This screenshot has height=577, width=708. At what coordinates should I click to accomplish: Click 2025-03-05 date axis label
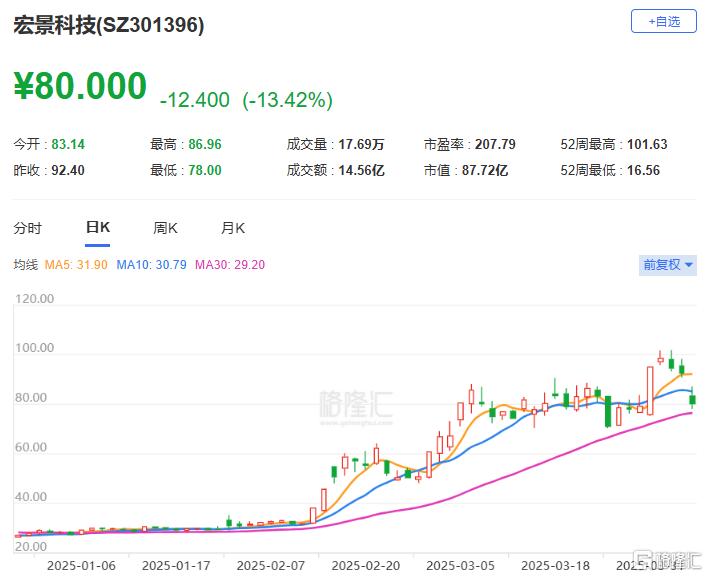click(x=461, y=566)
